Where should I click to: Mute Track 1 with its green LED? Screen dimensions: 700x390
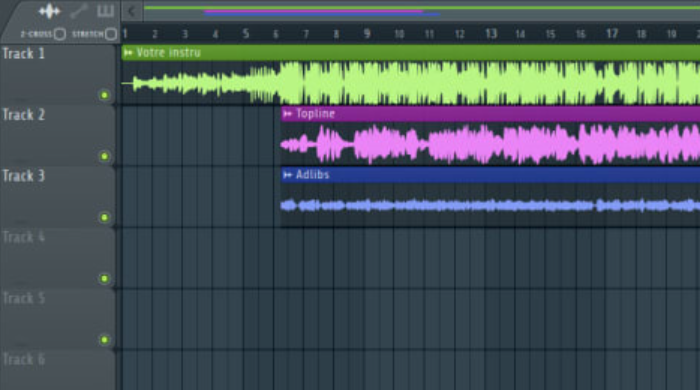104,95
